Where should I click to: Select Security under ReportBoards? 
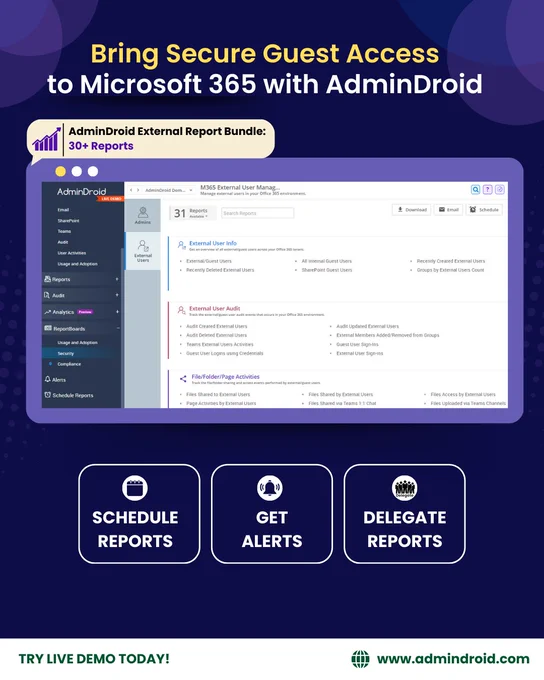(x=66, y=353)
